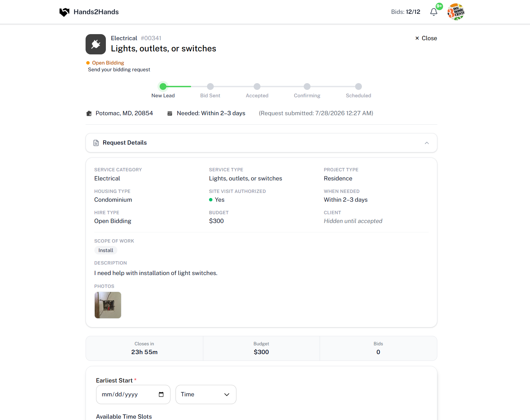The width and height of the screenshot is (530, 420).
Task: Click the light switches description text
Action: tap(156, 273)
